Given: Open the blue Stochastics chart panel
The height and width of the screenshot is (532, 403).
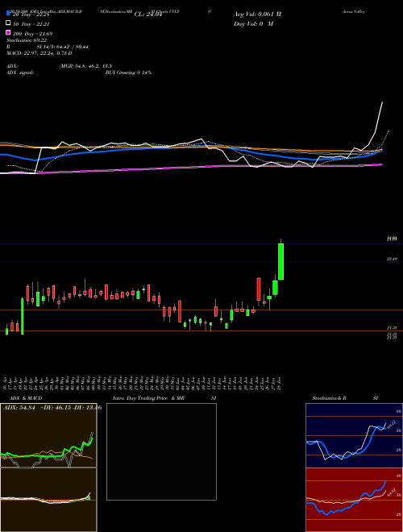Looking at the screenshot, I should [354, 435].
